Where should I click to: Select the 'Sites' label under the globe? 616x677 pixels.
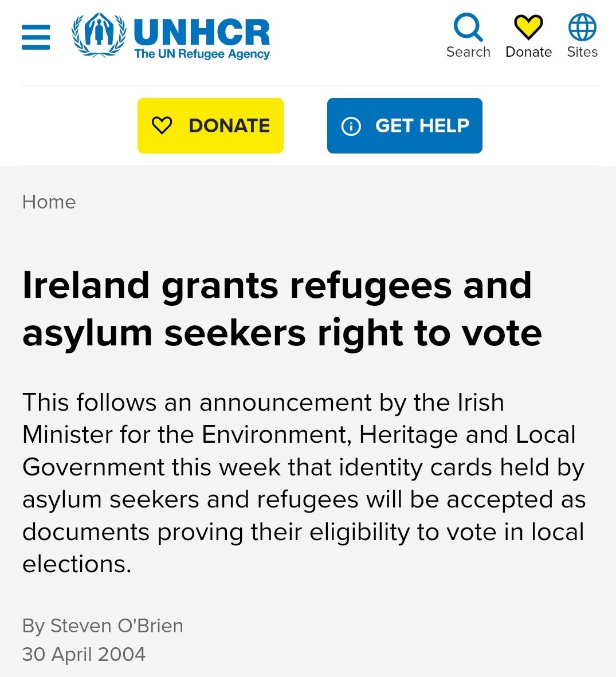[582, 52]
